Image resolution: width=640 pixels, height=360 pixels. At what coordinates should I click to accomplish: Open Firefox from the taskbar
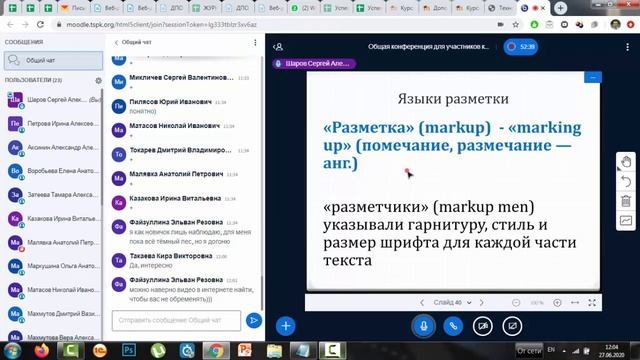click(42, 351)
